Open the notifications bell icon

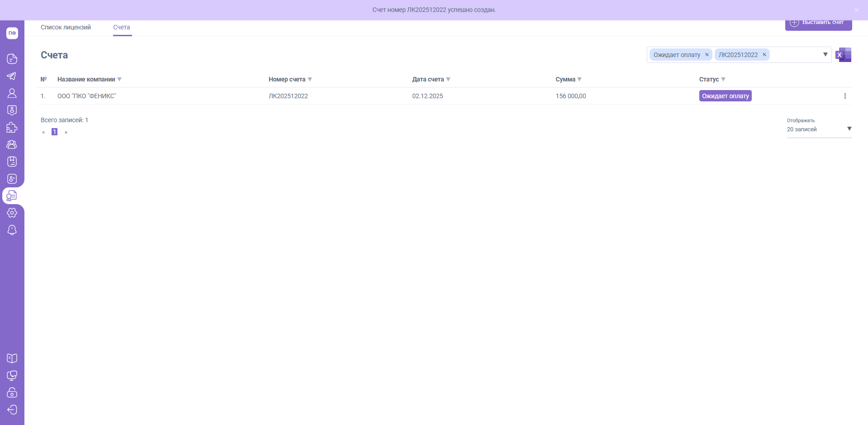tap(12, 230)
